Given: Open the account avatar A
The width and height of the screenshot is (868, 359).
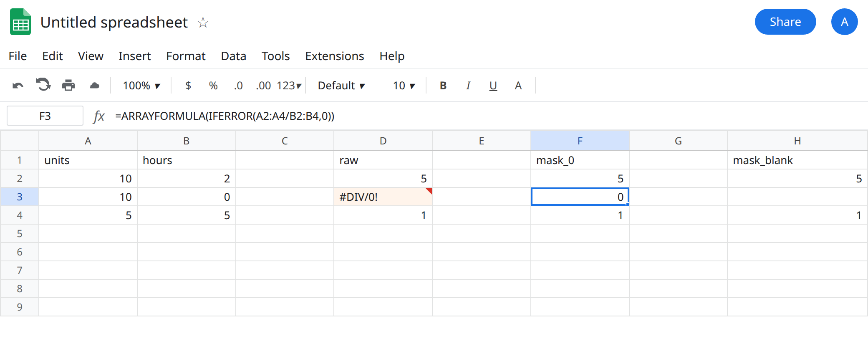Looking at the screenshot, I should tap(844, 22).
